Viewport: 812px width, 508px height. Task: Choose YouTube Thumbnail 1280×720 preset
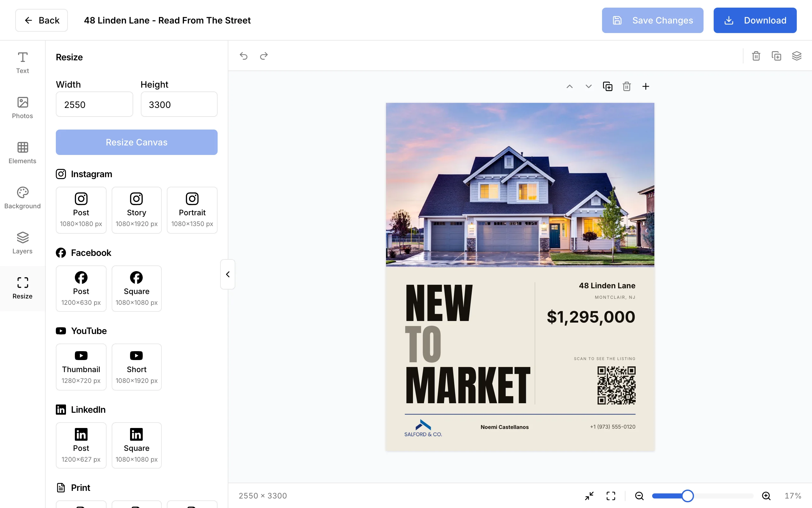(81, 367)
